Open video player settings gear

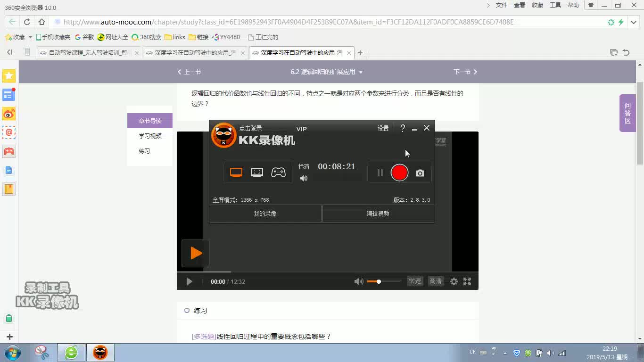[454, 281]
